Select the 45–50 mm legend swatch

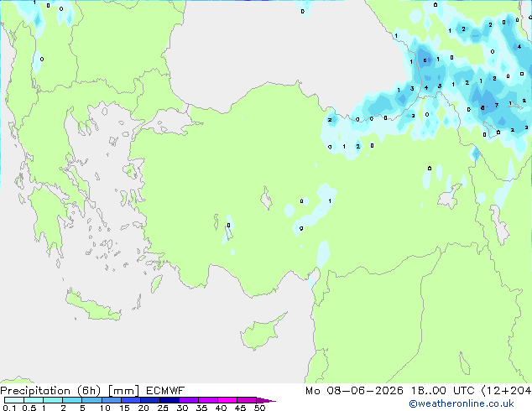247,400
